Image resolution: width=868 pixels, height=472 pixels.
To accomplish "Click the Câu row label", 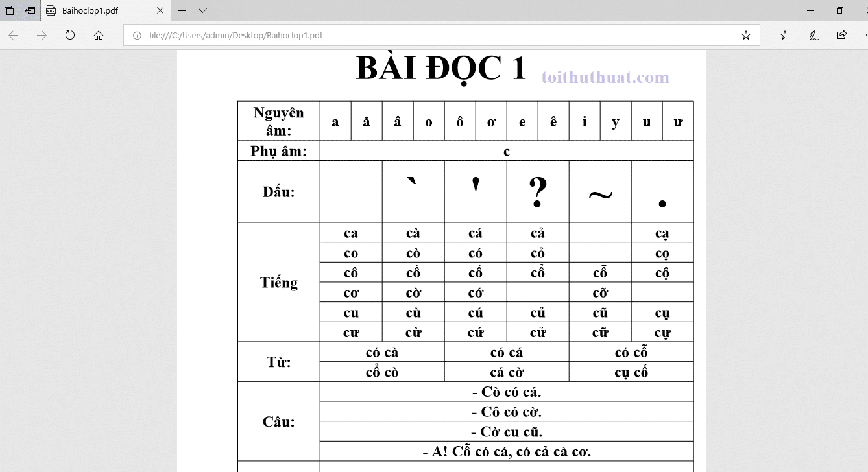I will (279, 421).
